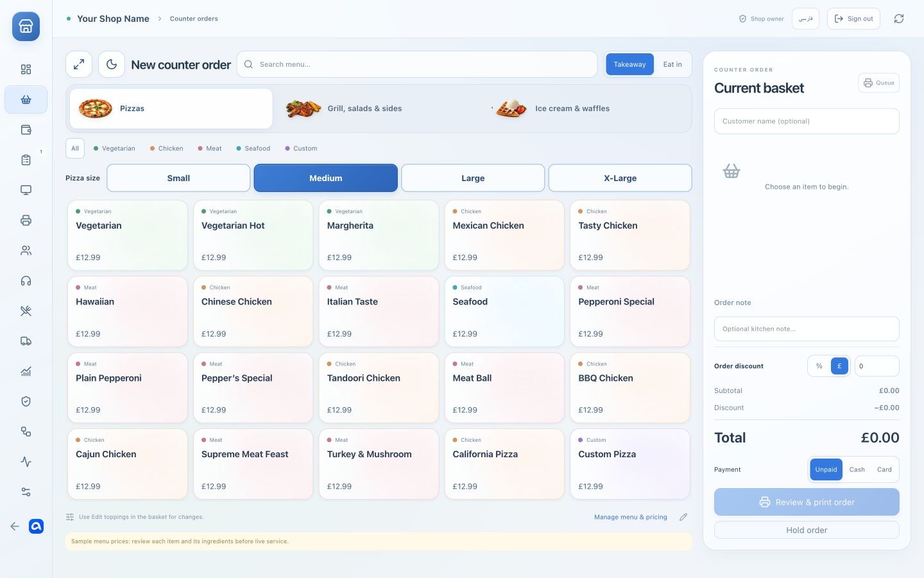Open the wallet icon in sidebar
Screen dimensions: 924x578
pos(26,130)
